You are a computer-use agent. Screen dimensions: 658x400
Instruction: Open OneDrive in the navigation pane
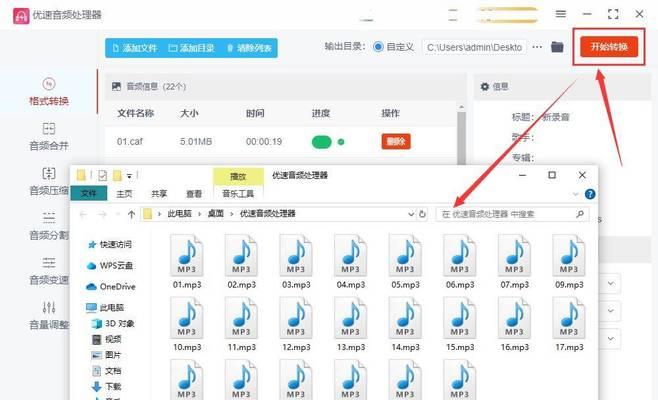(x=111, y=286)
